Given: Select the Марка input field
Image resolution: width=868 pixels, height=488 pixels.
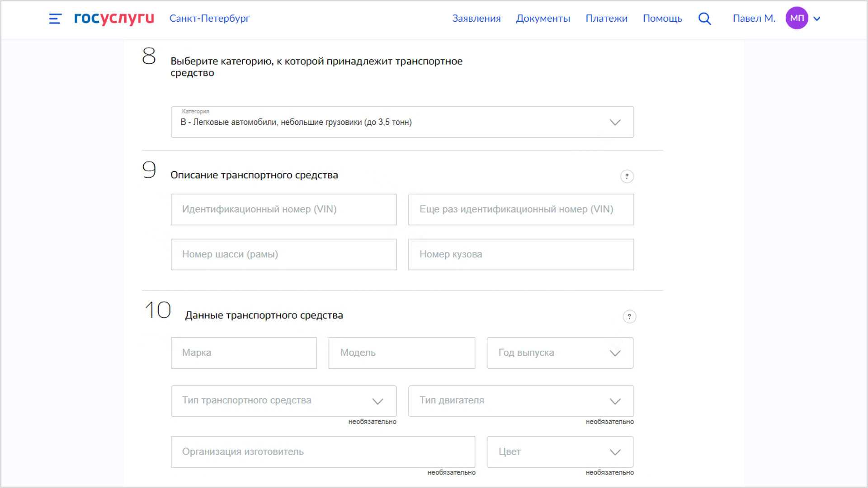Looking at the screenshot, I should click(x=244, y=353).
